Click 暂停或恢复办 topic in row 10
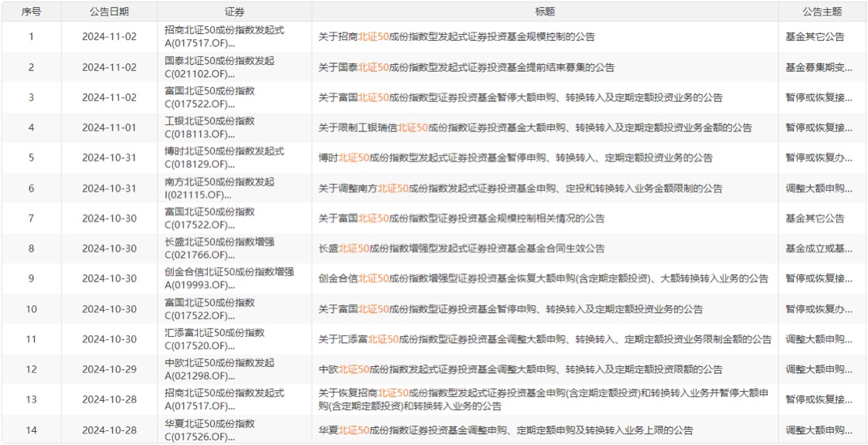Viewport: 868px width, 445px height. 819,309
